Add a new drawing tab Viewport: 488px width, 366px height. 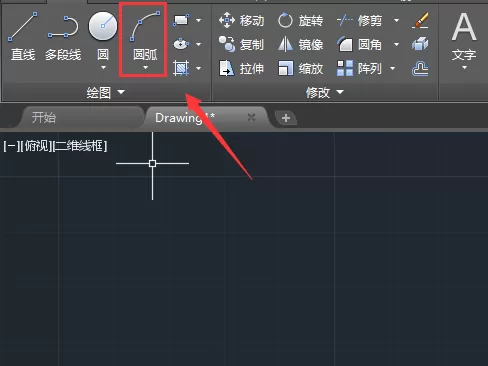(286, 118)
